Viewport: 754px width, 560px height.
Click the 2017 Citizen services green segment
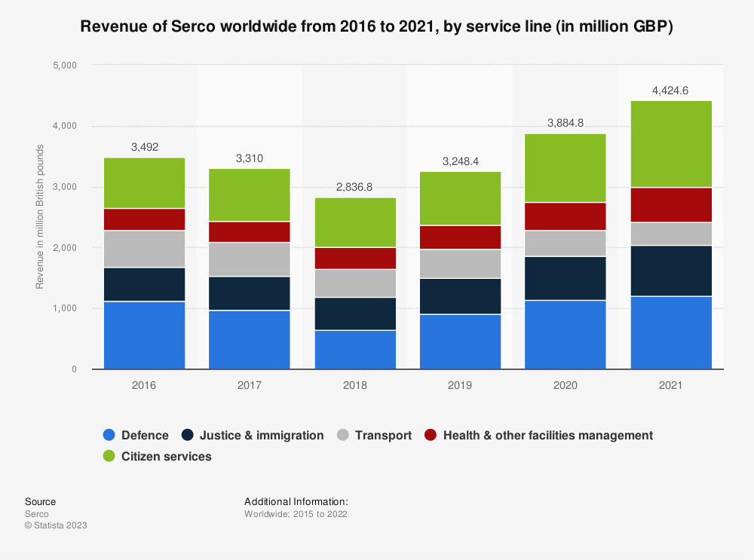tap(250, 194)
